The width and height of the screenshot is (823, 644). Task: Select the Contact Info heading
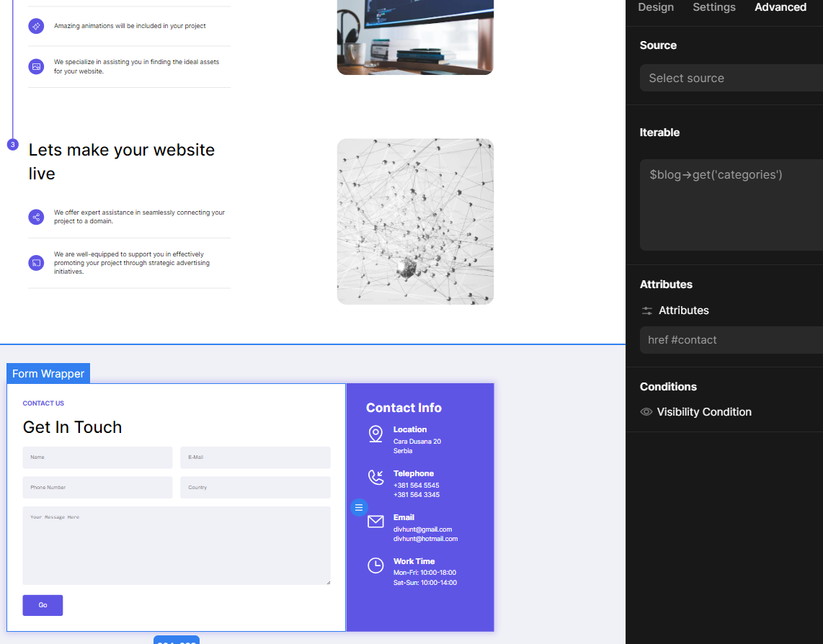pos(404,408)
